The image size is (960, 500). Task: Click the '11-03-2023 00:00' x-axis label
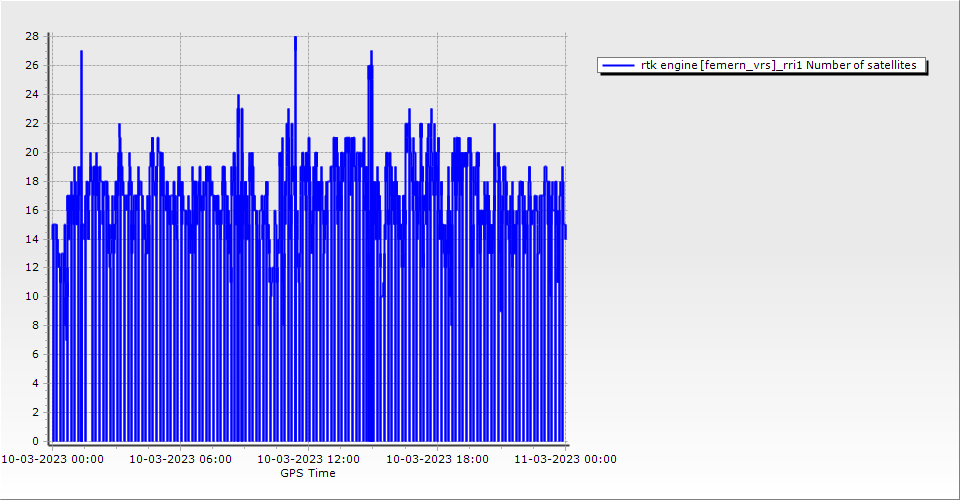pyautogui.click(x=565, y=459)
